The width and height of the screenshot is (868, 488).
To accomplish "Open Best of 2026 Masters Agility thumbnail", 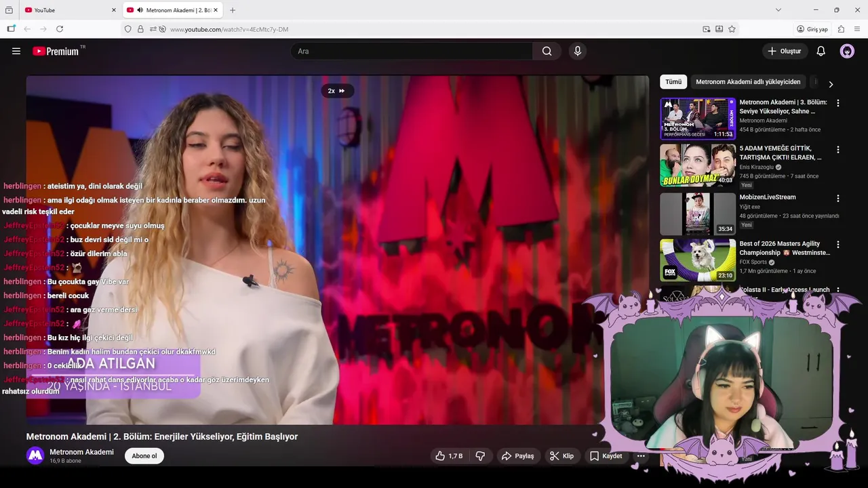I will pos(698,260).
